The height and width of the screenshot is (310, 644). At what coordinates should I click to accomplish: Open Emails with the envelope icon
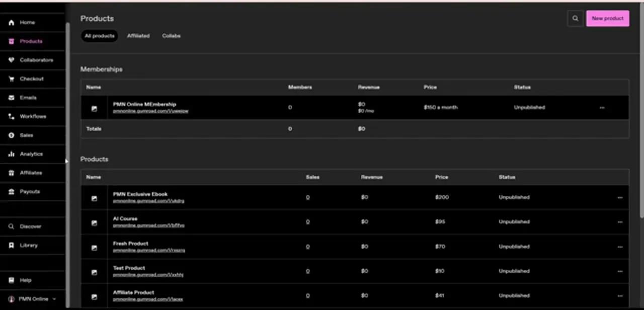tap(12, 98)
